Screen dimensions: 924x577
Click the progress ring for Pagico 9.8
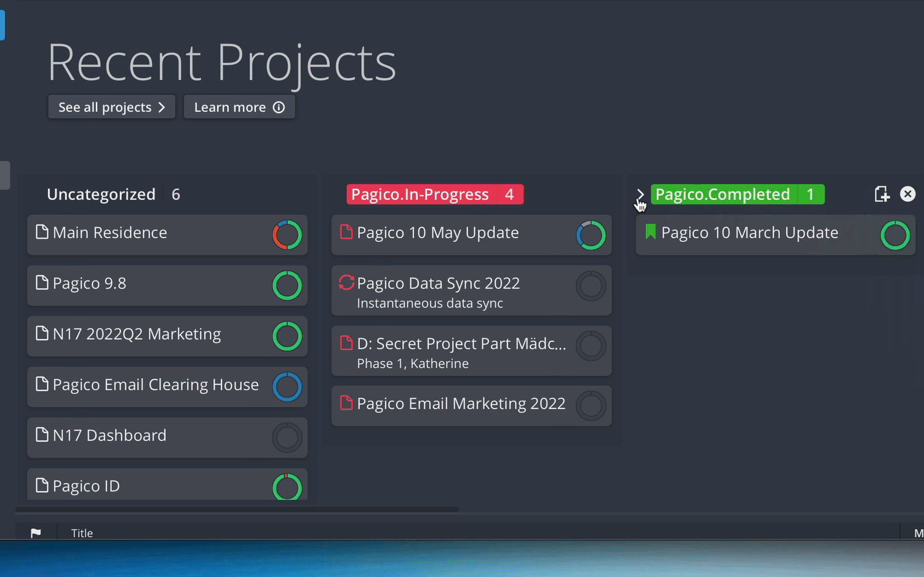pos(287,285)
